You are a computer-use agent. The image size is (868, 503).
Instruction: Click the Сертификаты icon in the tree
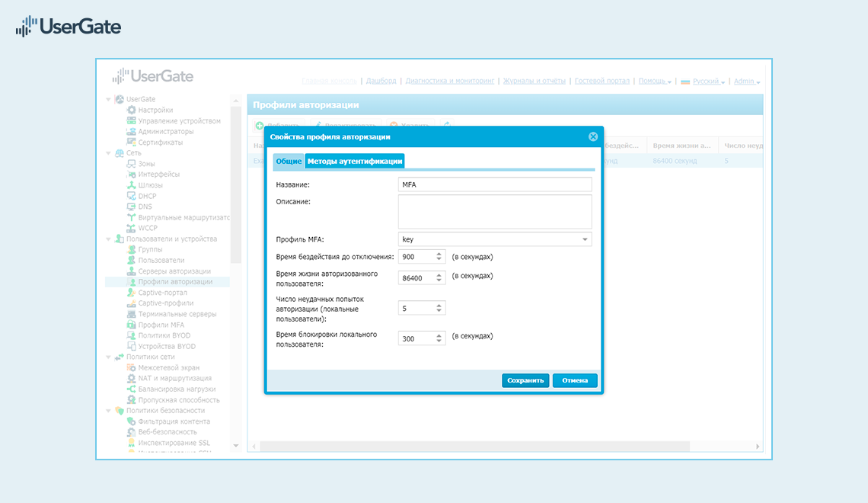(131, 143)
